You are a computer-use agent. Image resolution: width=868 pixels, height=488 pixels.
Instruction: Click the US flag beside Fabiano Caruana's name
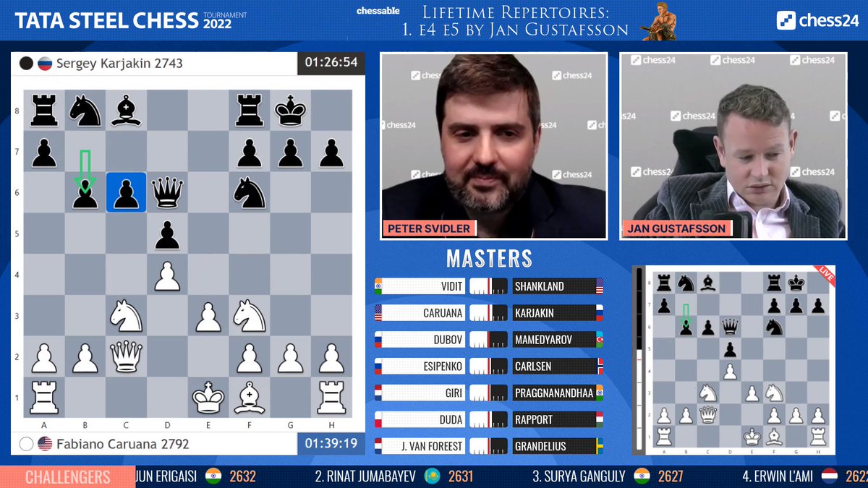tap(45, 443)
